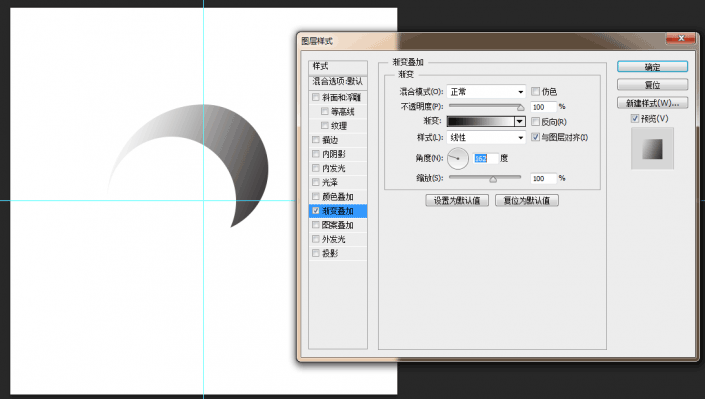Viewport: 705px width, 399px height.
Task: Enable 图案叠加 checkbox
Action: [x=316, y=225]
